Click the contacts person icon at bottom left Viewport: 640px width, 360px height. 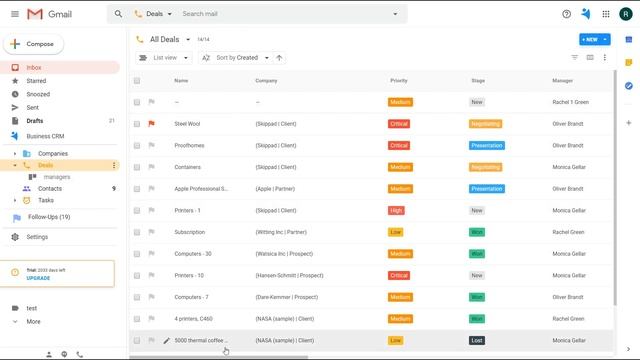[x=49, y=355]
